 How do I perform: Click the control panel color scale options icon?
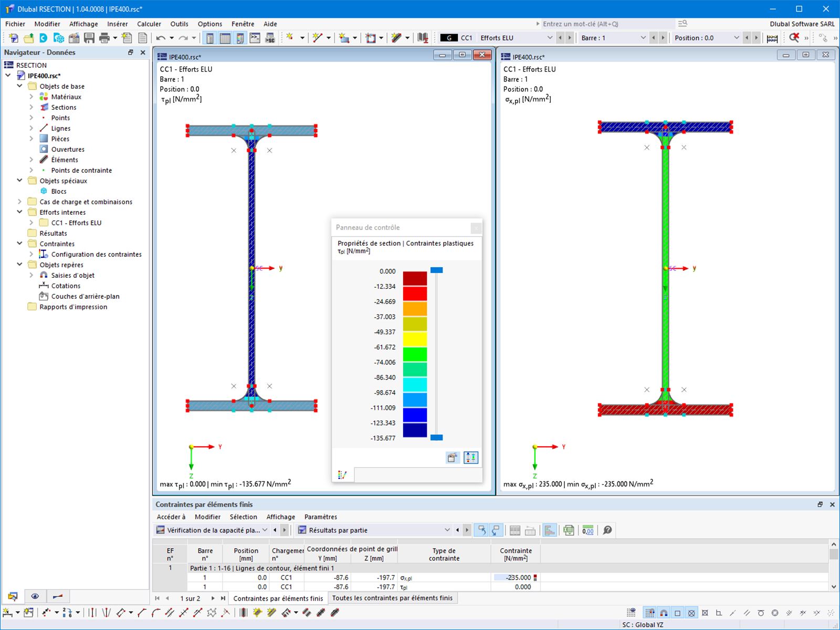(471, 458)
